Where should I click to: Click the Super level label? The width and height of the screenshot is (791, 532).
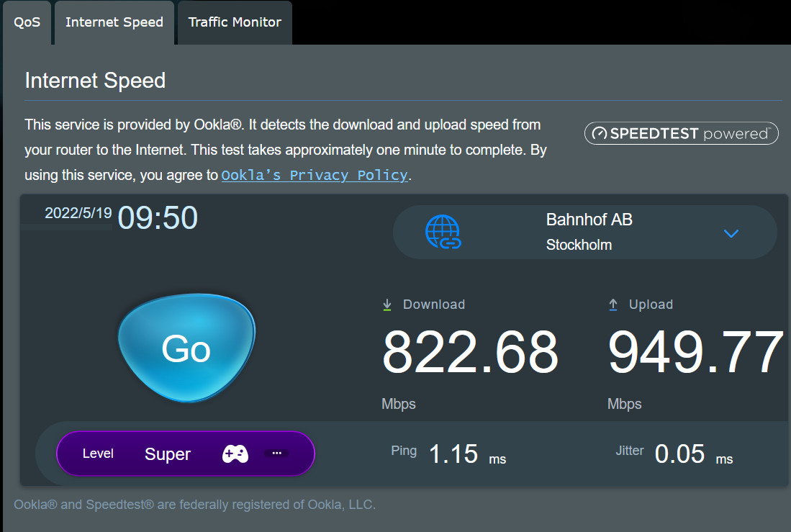coord(168,454)
